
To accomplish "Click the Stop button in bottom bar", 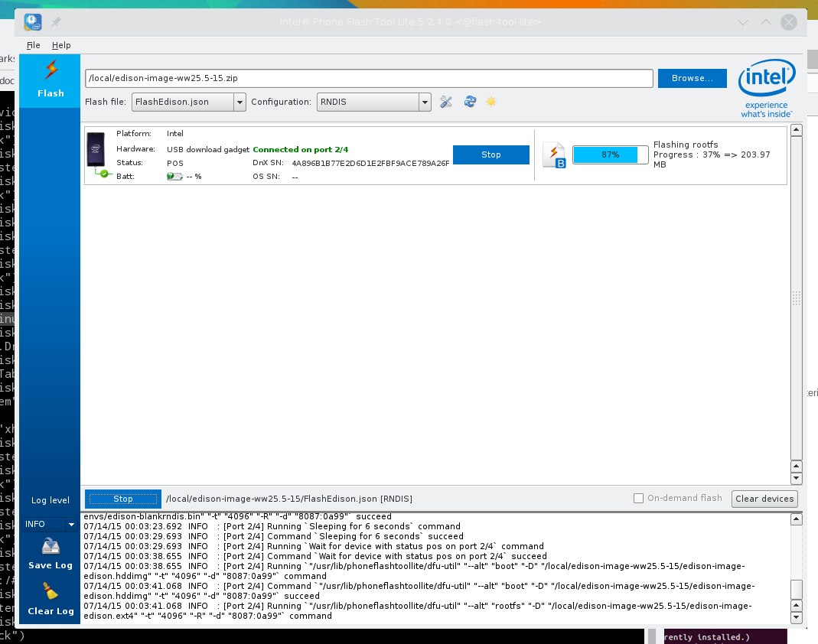I will pyautogui.click(x=123, y=499).
